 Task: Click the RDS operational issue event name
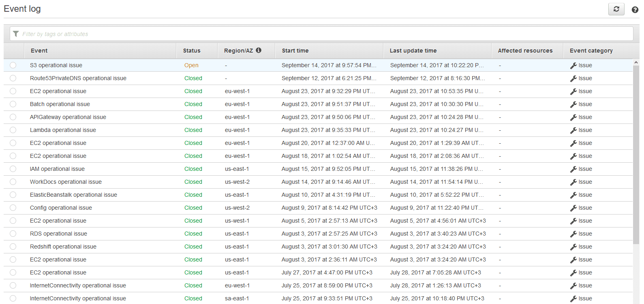(58, 234)
